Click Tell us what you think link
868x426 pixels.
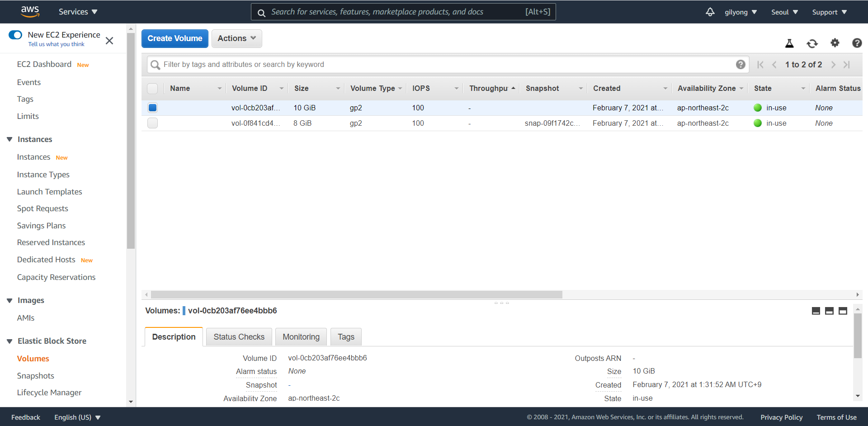tap(57, 44)
